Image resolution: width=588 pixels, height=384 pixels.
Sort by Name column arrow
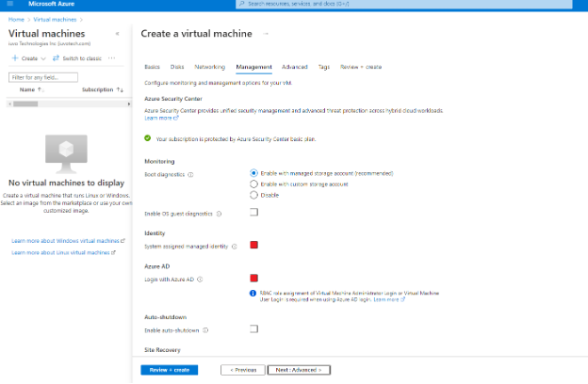pyautogui.click(x=41, y=89)
